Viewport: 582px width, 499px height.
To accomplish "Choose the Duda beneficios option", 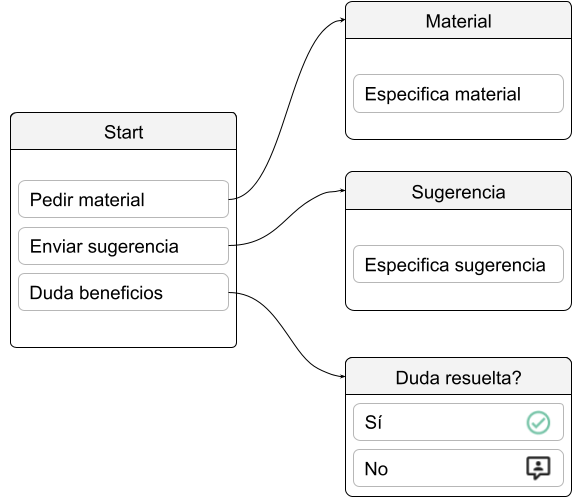I will 124,292.
